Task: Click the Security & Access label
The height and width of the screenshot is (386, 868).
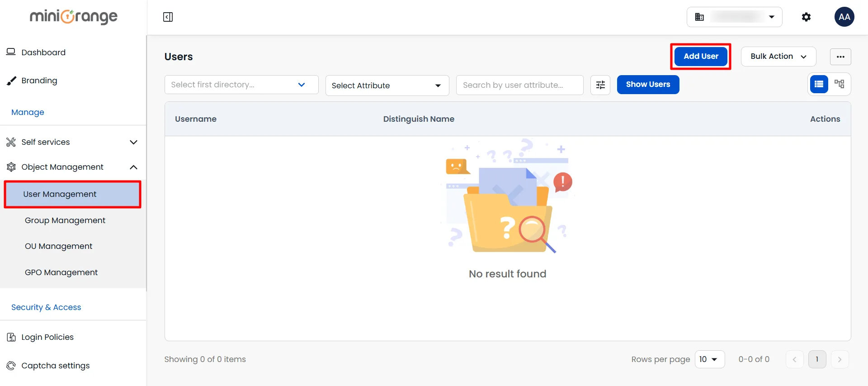Action: click(x=46, y=307)
